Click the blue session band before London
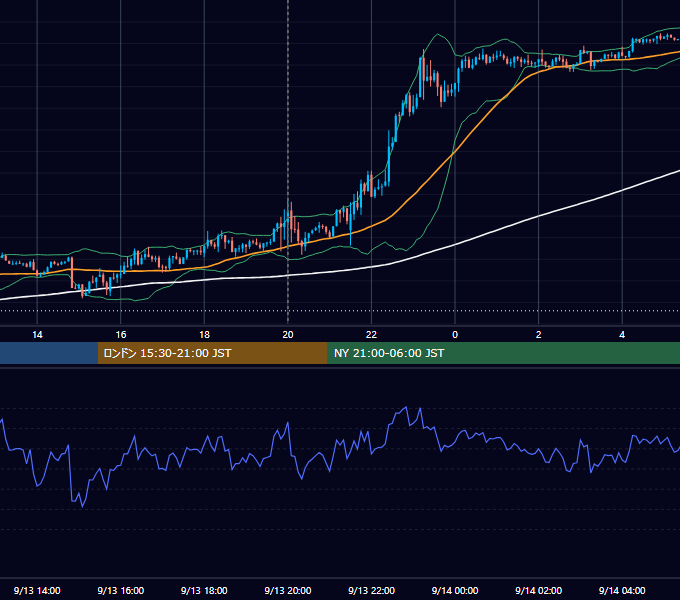The height and width of the screenshot is (600, 680). 49,353
